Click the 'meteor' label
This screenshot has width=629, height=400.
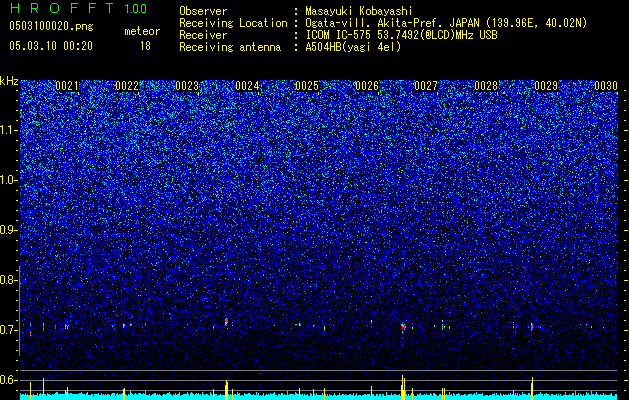coord(142,31)
